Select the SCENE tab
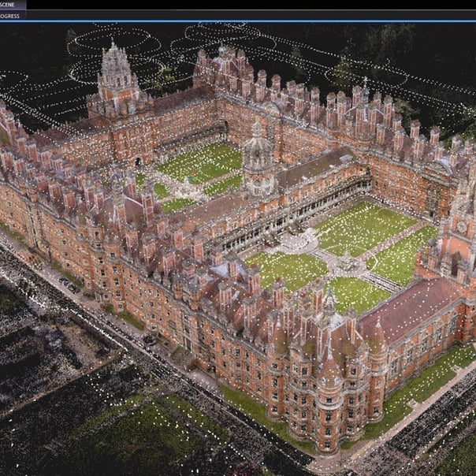The height and width of the screenshot is (476, 476). (13, 5)
